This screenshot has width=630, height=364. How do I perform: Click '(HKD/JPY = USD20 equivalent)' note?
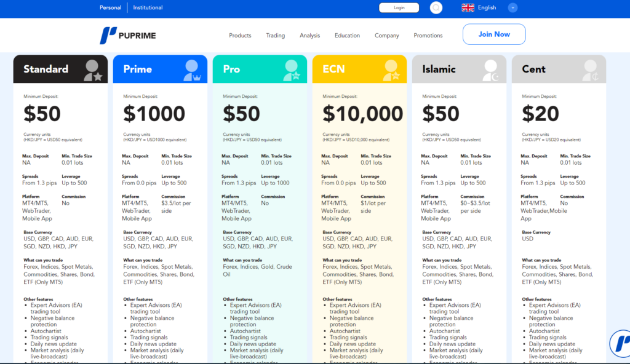551,140
